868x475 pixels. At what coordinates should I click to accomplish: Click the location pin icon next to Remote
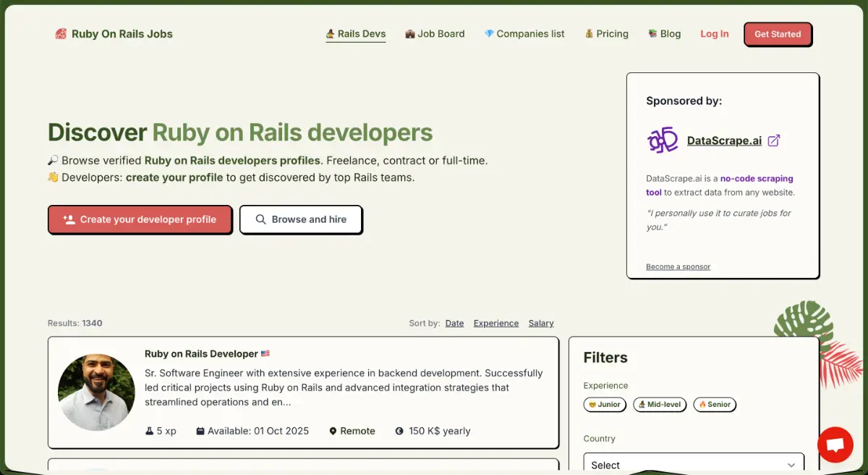[333, 431]
